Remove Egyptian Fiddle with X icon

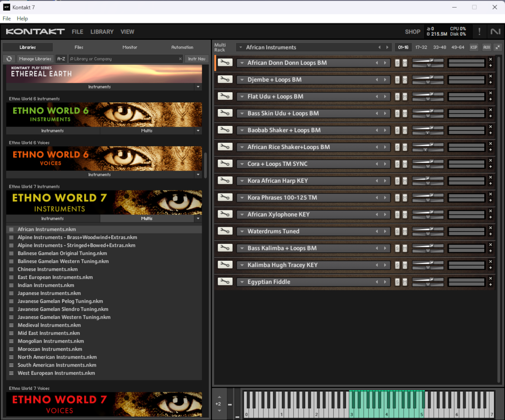click(490, 279)
